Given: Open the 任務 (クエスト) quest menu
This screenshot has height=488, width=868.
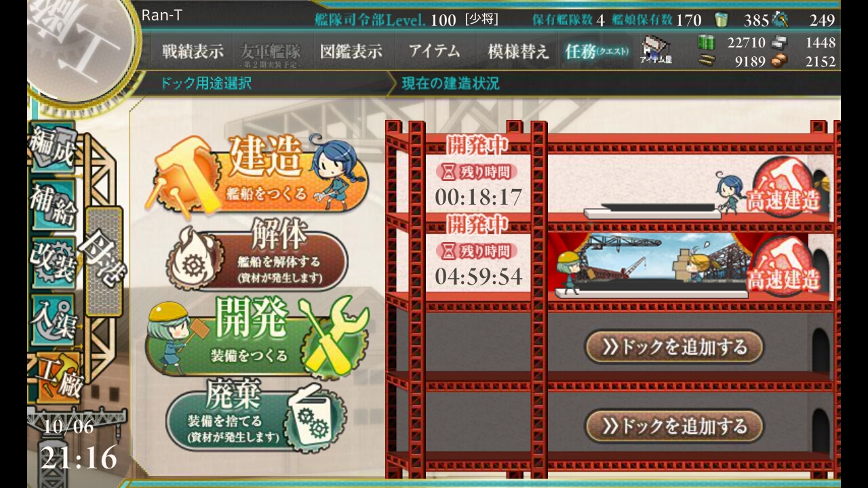Looking at the screenshot, I should click(597, 52).
